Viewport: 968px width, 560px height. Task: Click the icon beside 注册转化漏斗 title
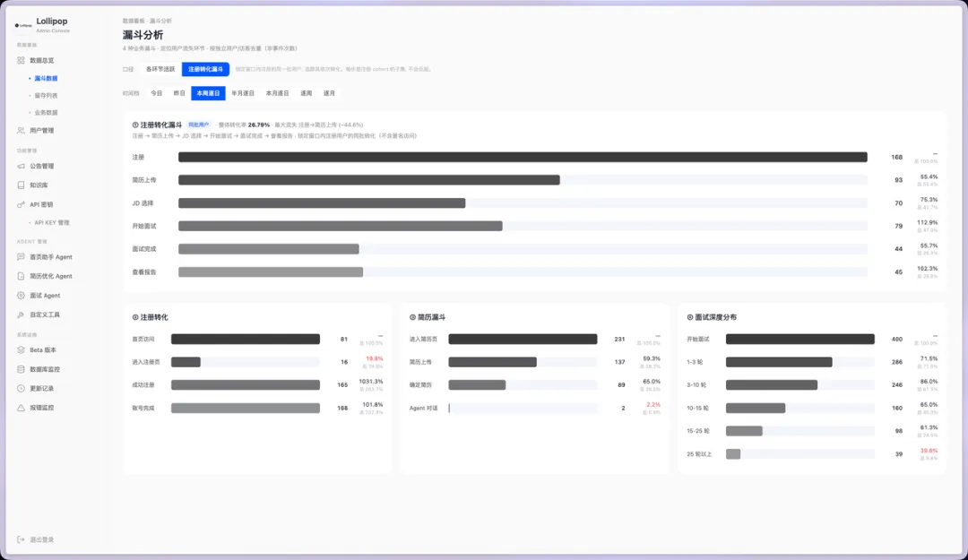point(135,125)
